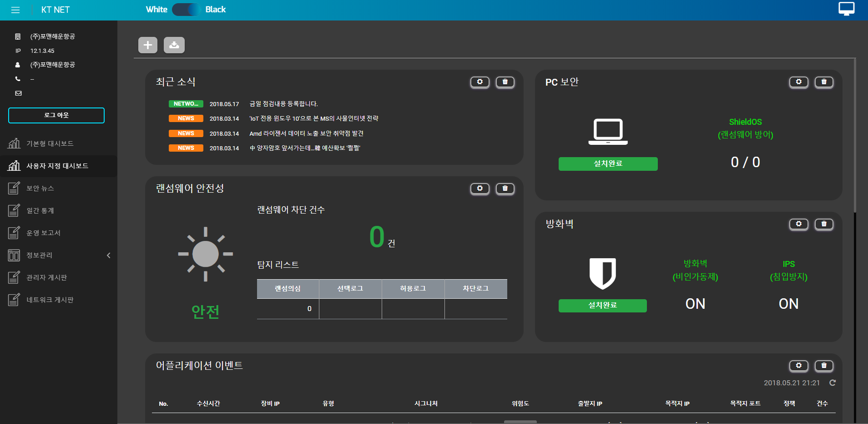Open the hamburger menu
The width and height of the screenshot is (868, 424).
coord(15,10)
